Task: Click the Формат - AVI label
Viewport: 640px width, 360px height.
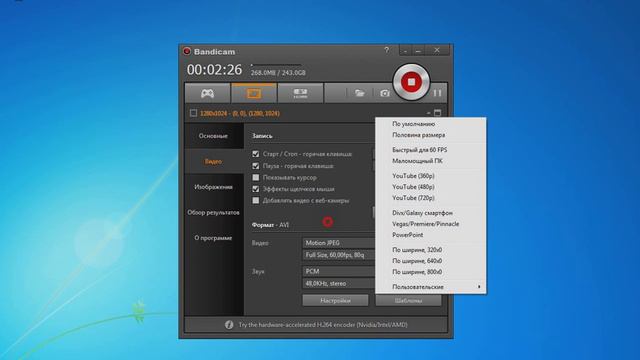Action: coord(270,225)
